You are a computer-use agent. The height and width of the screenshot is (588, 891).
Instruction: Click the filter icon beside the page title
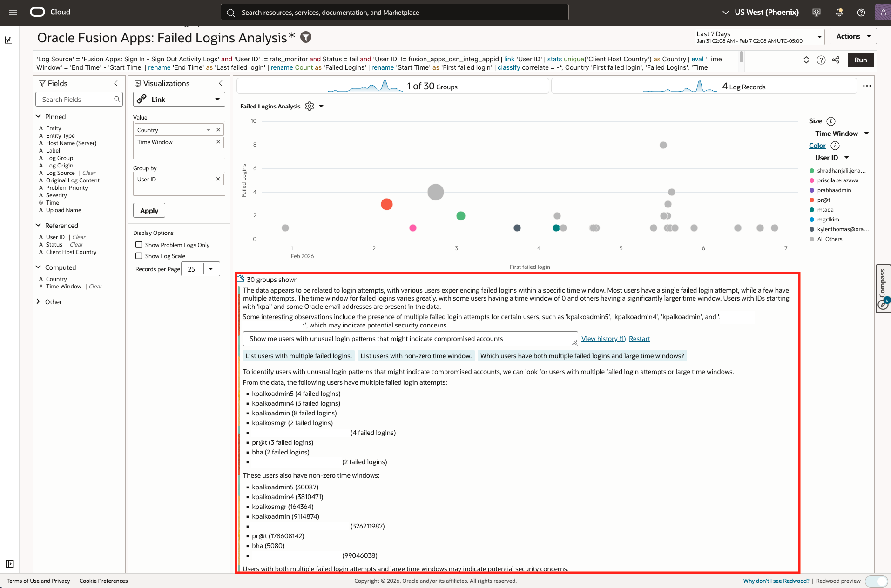click(306, 37)
